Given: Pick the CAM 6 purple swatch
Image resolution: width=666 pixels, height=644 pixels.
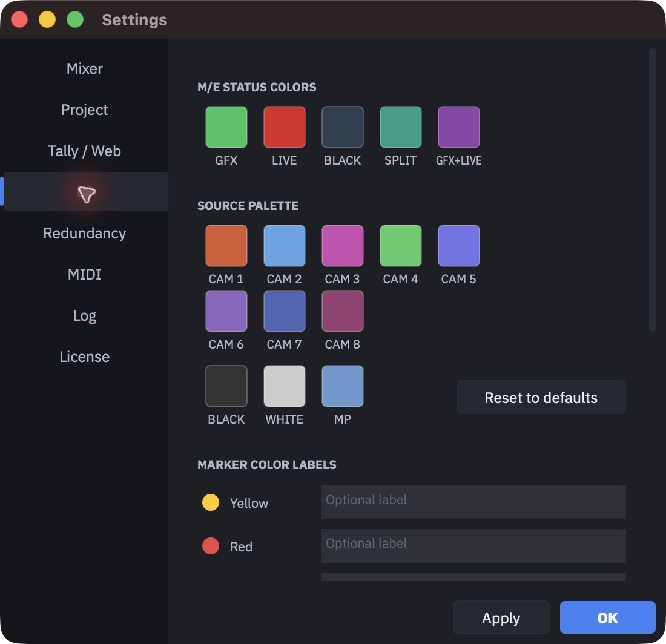Looking at the screenshot, I should (x=226, y=310).
